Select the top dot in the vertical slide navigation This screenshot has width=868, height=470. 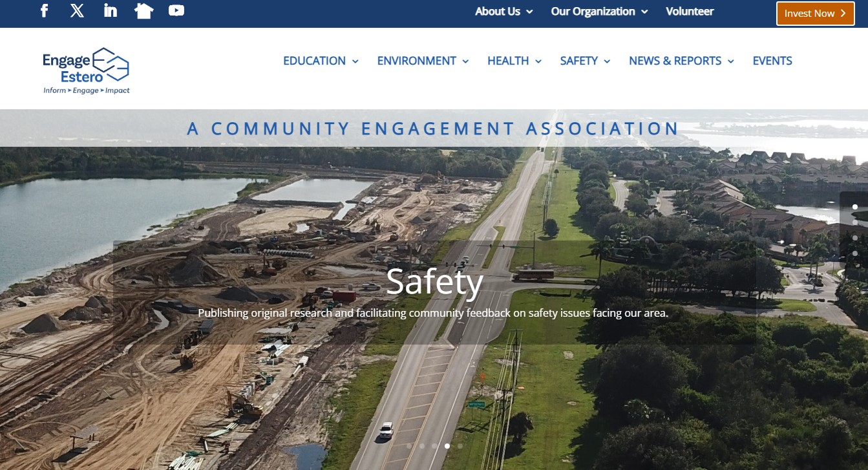(x=855, y=206)
